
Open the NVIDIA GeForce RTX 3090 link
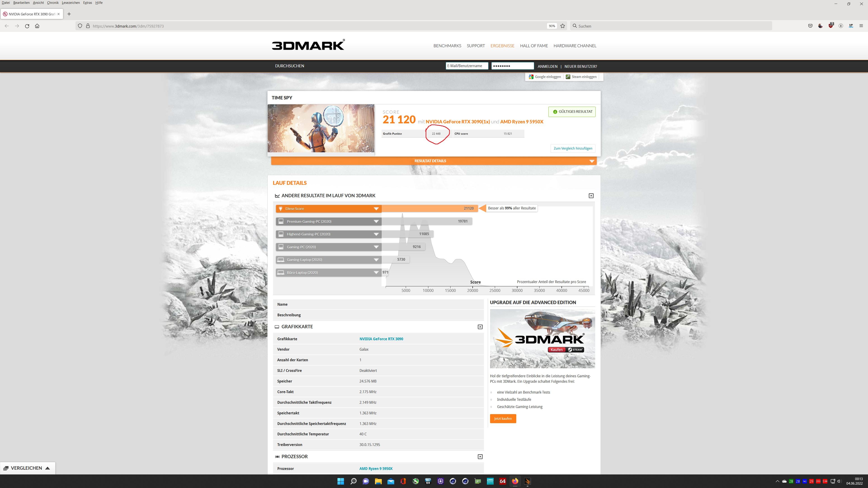381,339
